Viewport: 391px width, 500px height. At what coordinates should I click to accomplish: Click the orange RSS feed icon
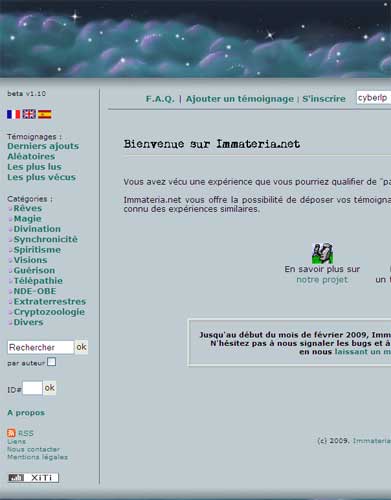pos(11,433)
